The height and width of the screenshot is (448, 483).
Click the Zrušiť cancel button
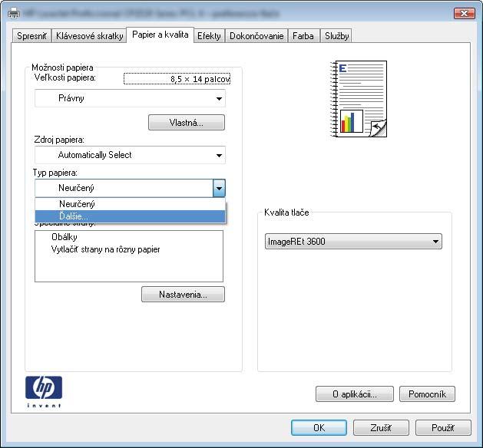tap(381, 428)
